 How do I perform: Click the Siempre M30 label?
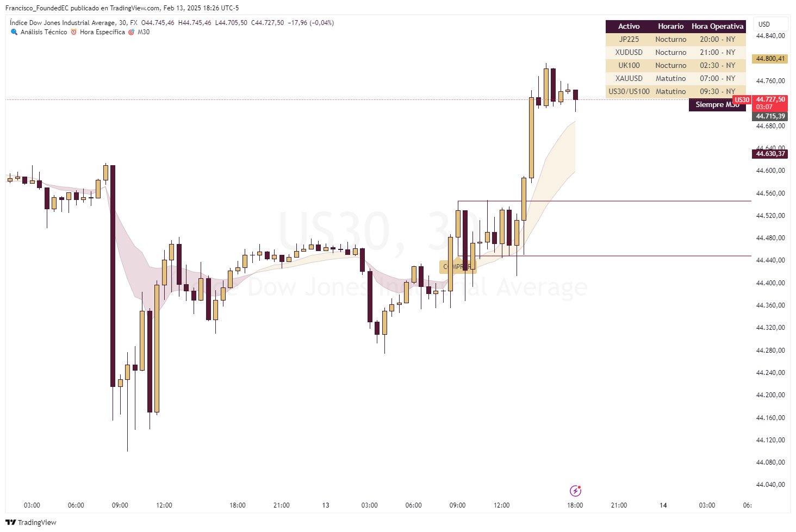tap(717, 104)
